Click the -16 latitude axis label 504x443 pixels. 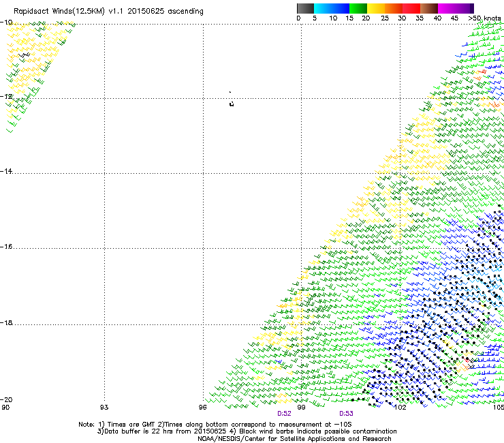pyautogui.click(x=6, y=247)
